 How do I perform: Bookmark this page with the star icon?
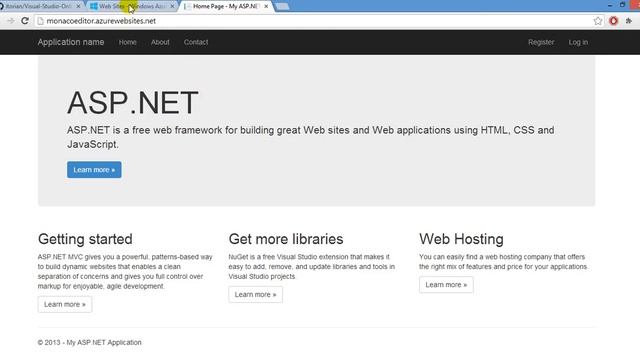tap(598, 21)
